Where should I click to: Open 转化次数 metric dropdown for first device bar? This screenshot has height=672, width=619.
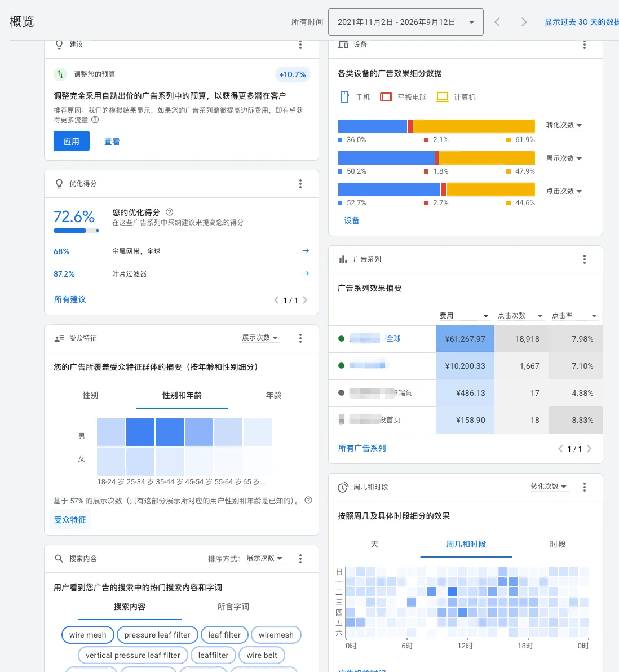coord(564,125)
